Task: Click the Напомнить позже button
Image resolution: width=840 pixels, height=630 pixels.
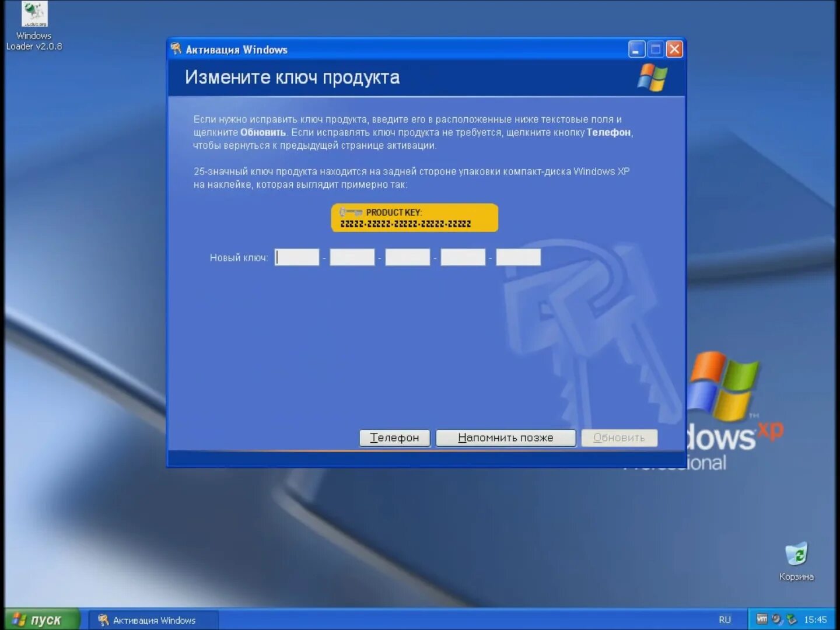Action: [506, 437]
